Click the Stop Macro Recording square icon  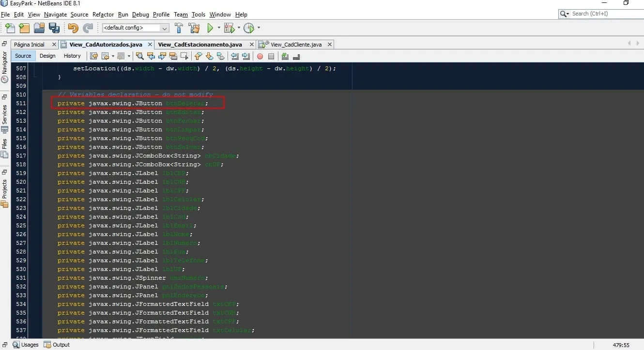click(271, 56)
